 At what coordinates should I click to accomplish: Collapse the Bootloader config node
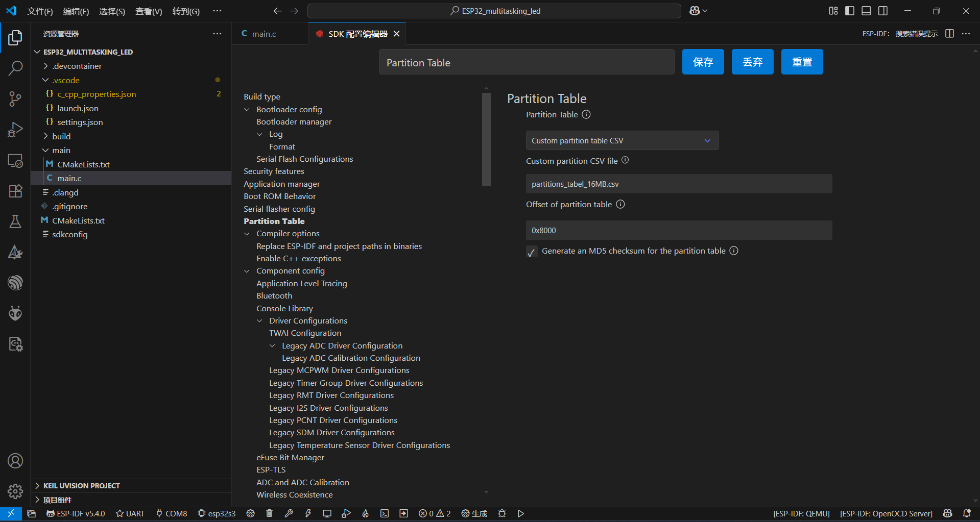click(247, 110)
